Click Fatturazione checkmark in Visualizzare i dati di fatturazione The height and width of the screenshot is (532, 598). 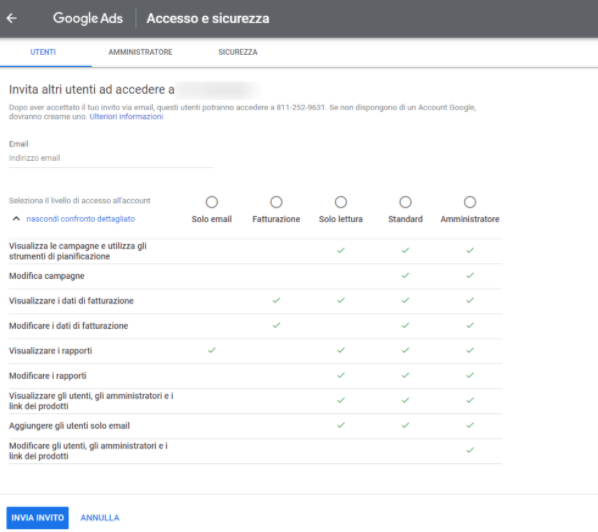pyautogui.click(x=276, y=300)
